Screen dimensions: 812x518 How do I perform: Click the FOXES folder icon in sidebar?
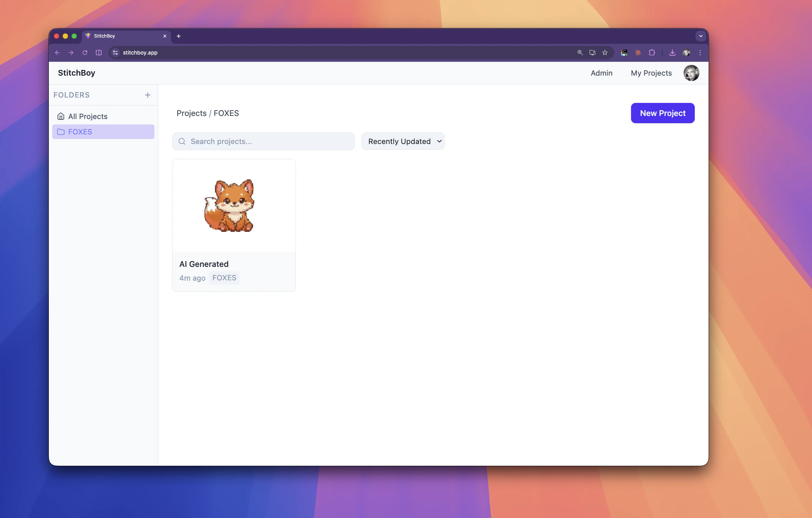61,132
